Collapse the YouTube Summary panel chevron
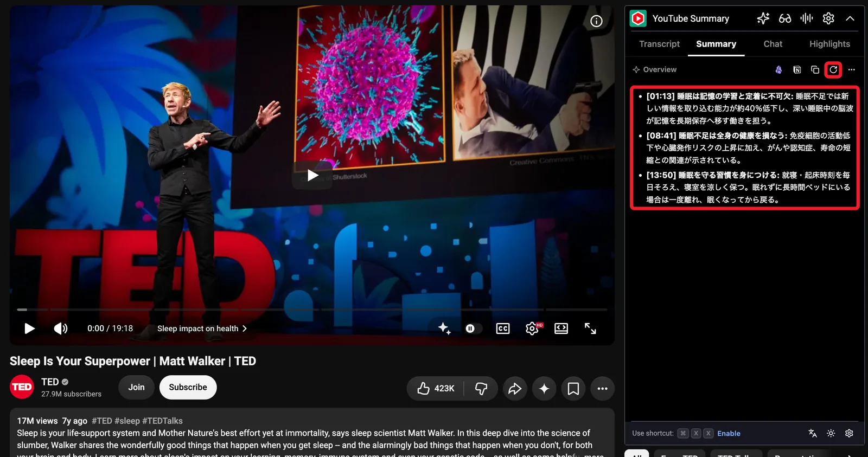868x457 pixels. [850, 18]
